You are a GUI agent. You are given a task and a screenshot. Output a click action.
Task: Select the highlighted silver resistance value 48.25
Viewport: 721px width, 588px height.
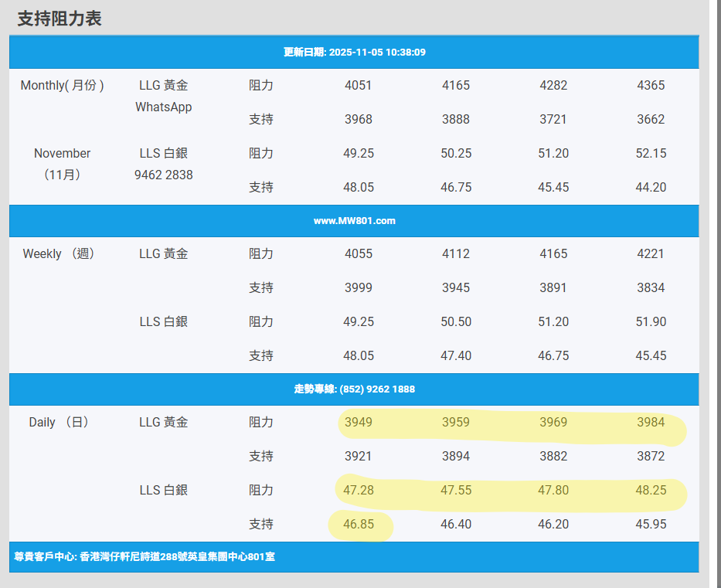click(x=651, y=491)
